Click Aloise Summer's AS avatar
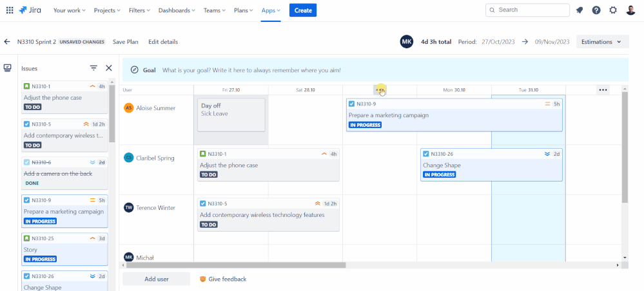The height and width of the screenshot is (291, 644). [128, 108]
